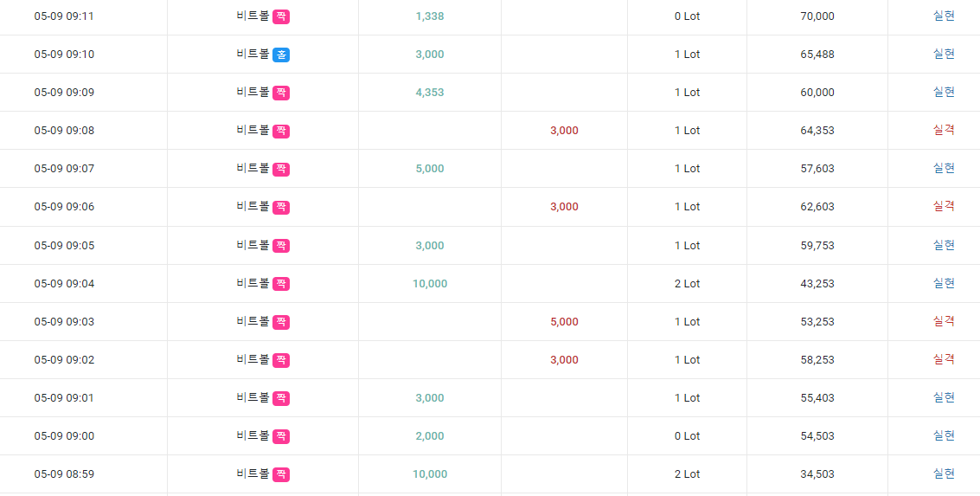The height and width of the screenshot is (496, 980).
Task: Click 실현 status in the 09:04 row
Action: [944, 283]
